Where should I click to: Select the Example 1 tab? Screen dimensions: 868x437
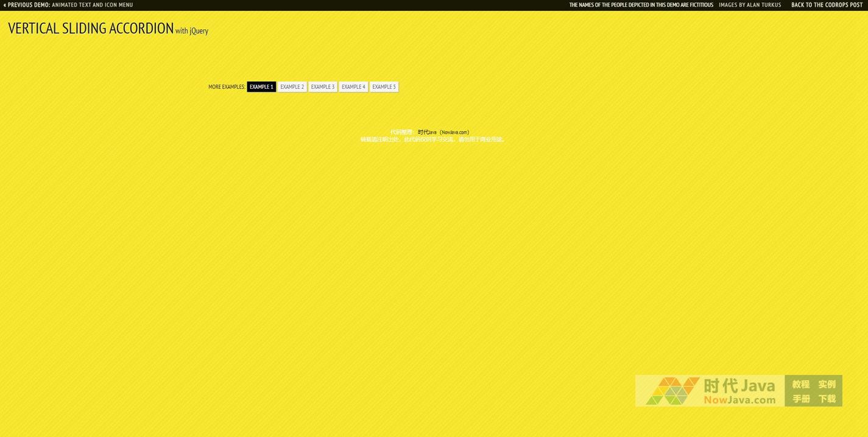(x=261, y=87)
